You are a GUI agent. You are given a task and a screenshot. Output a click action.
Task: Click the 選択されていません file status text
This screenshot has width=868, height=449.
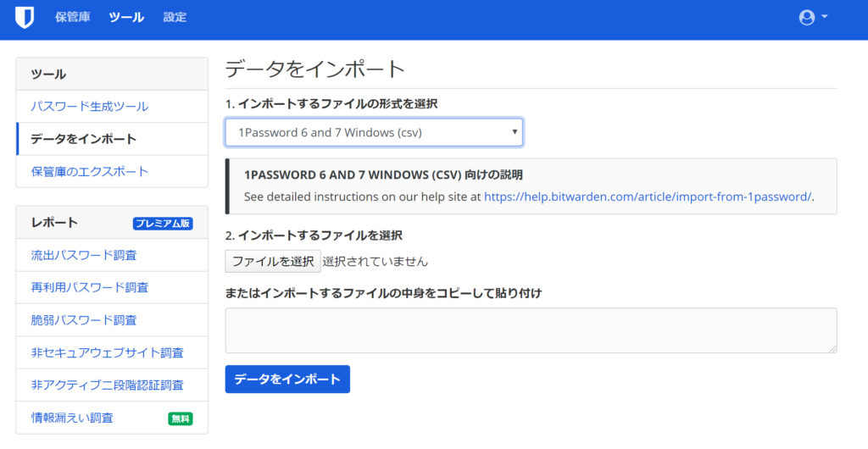[376, 261]
